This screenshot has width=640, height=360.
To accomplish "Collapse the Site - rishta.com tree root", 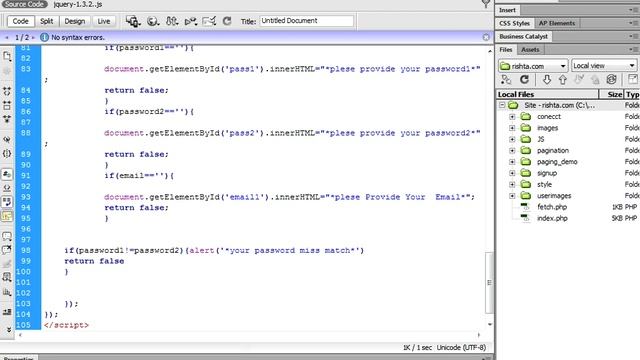I will pos(502,105).
